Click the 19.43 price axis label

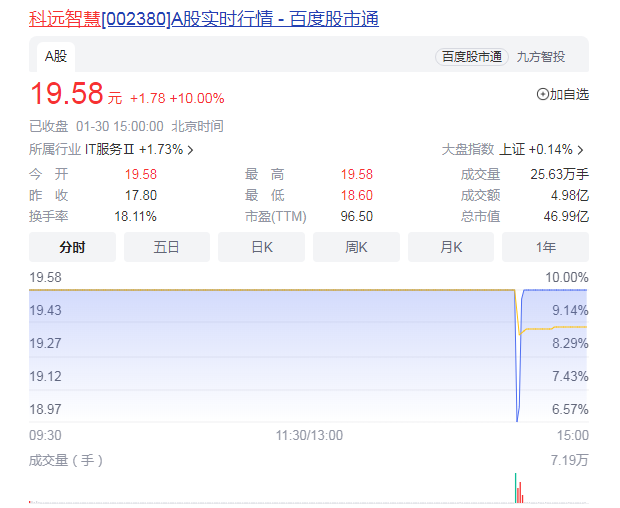coord(45,310)
